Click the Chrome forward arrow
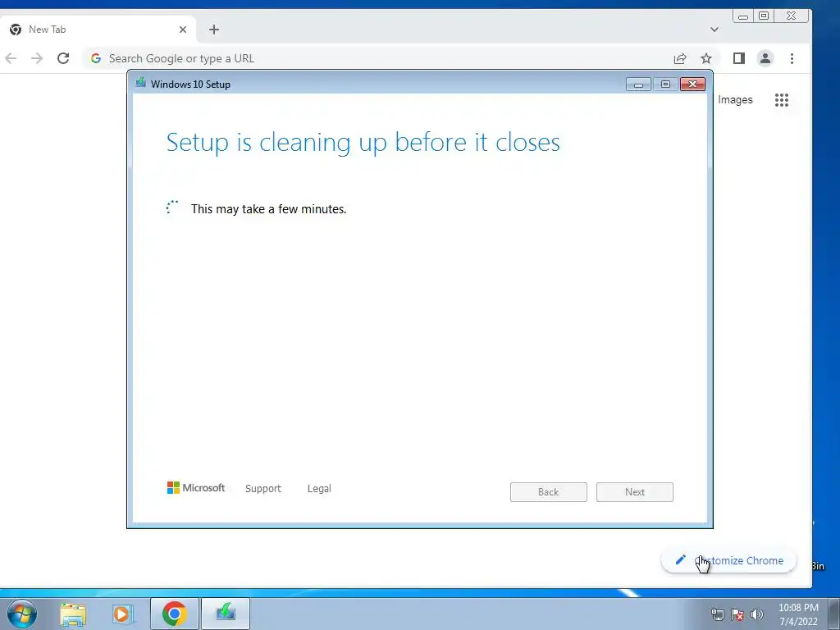840x630 pixels. pos(36,58)
